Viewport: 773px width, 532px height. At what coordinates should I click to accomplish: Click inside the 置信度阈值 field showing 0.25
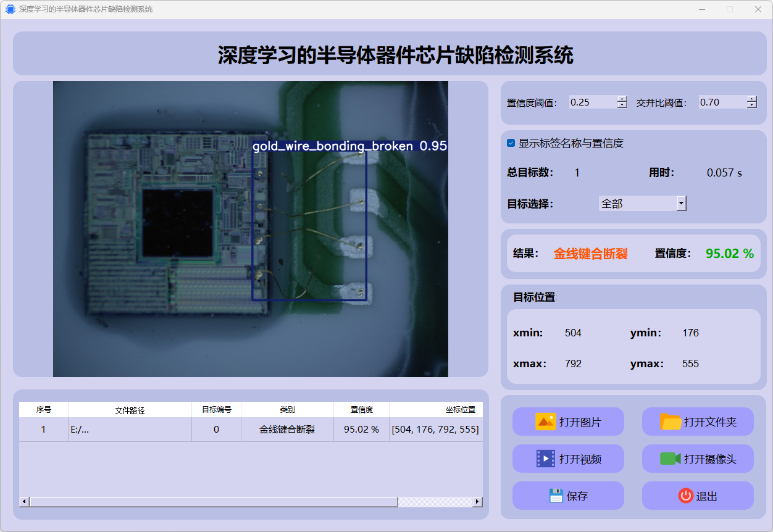tap(591, 102)
